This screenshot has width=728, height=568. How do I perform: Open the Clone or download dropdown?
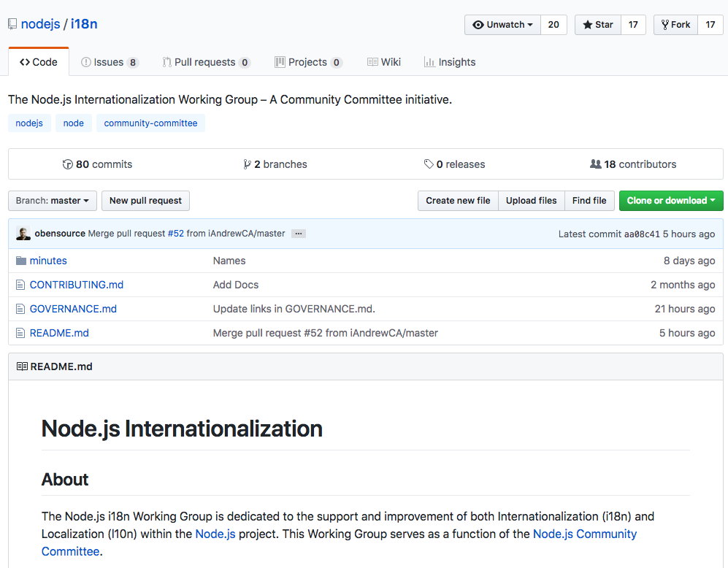tap(671, 201)
